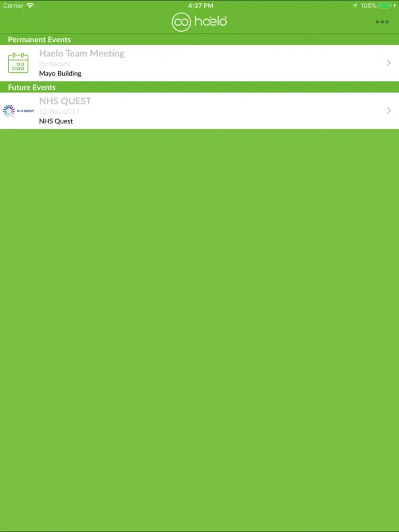The height and width of the screenshot is (532, 399).
Task: Tap the Mayo Building location text
Action: [x=60, y=73]
